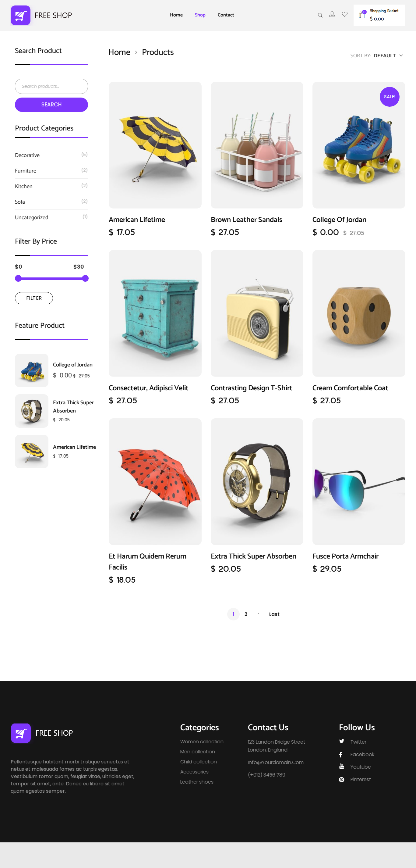Open the Shop menu item
This screenshot has width=416, height=868.
(x=200, y=15)
